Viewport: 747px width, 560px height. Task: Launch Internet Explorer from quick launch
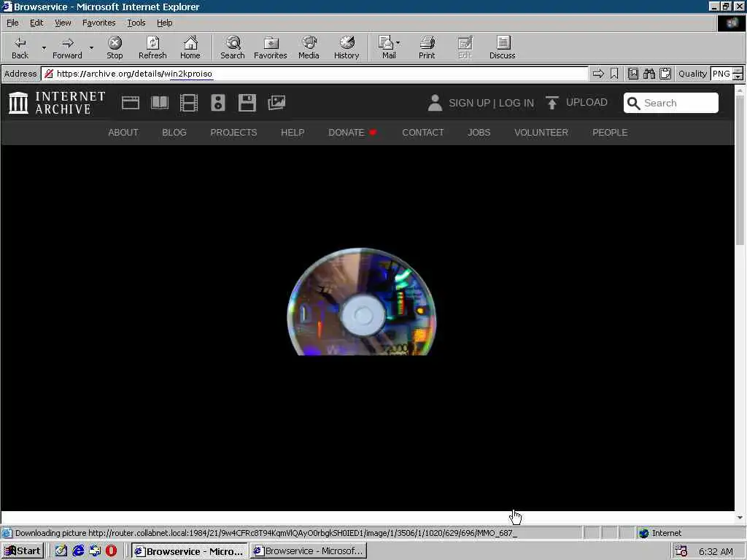[x=78, y=551]
